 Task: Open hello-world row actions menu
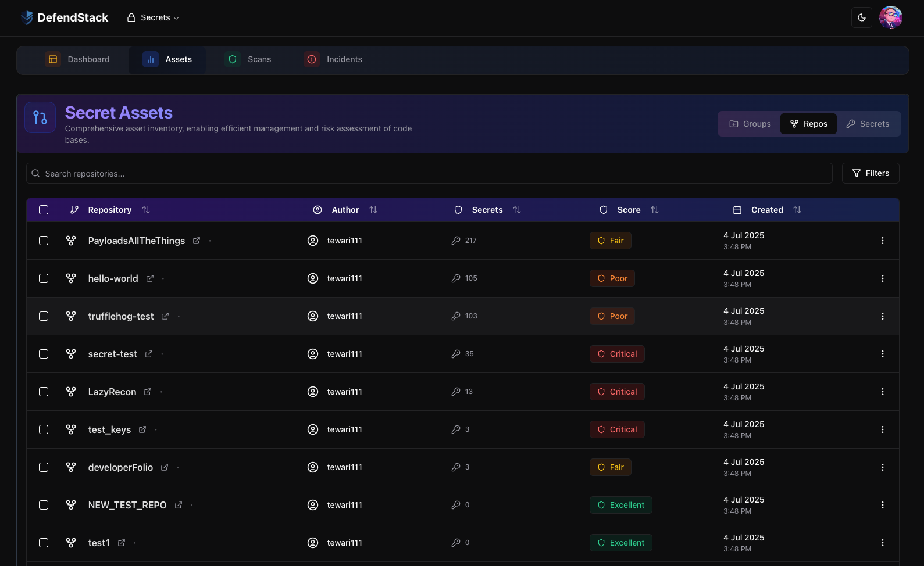tap(883, 278)
